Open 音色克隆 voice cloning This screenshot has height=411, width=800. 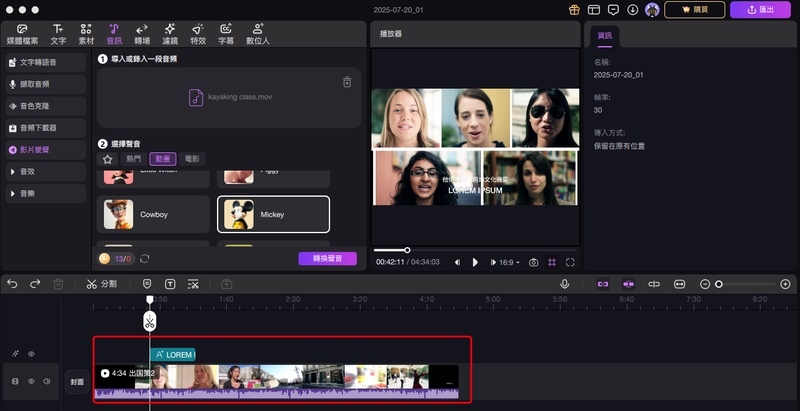click(46, 106)
